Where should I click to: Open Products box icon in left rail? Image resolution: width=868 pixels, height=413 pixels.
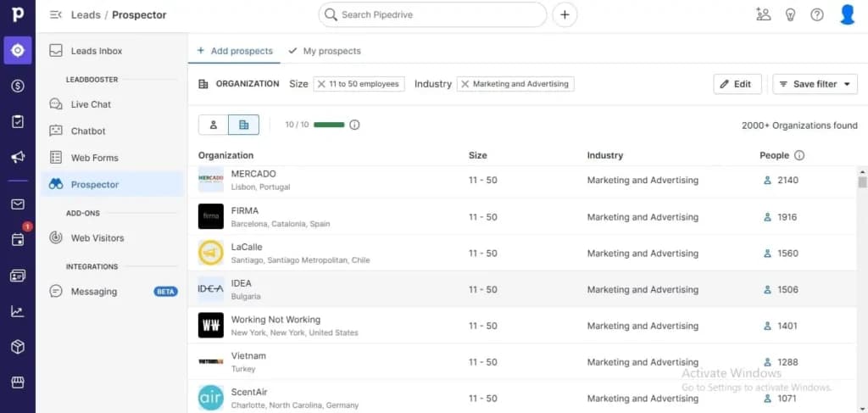click(18, 347)
